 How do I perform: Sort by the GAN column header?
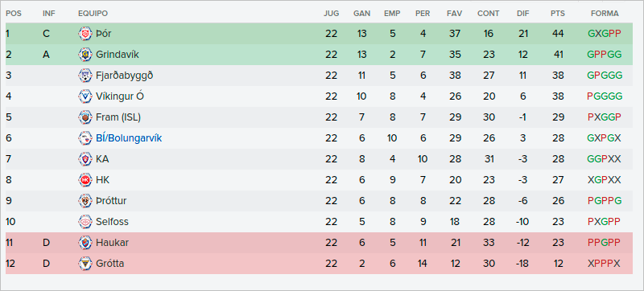tap(361, 14)
